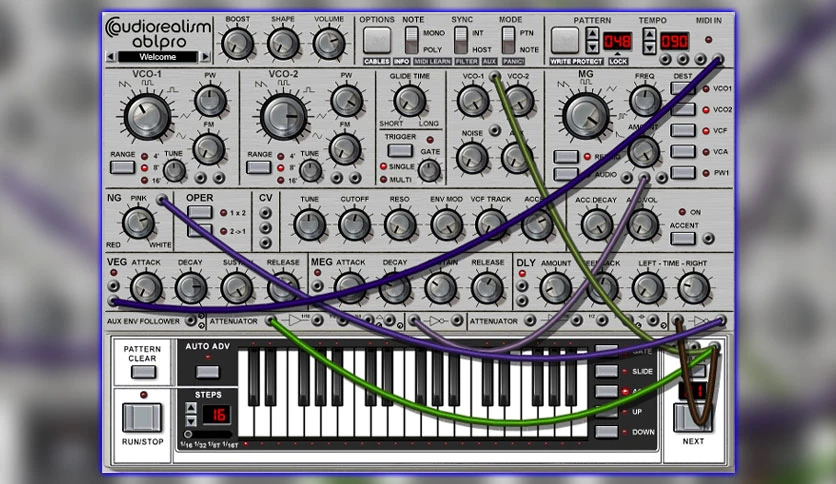Adjust the MEG RELEASE knob
Viewport: 836px width, 484px height.
487,288
